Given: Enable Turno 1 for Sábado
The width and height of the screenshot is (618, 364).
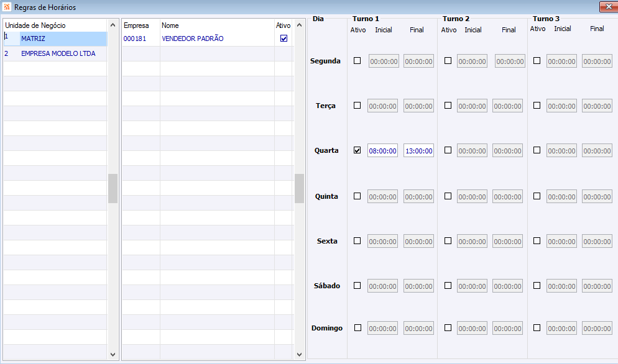Looking at the screenshot, I should tap(357, 286).
